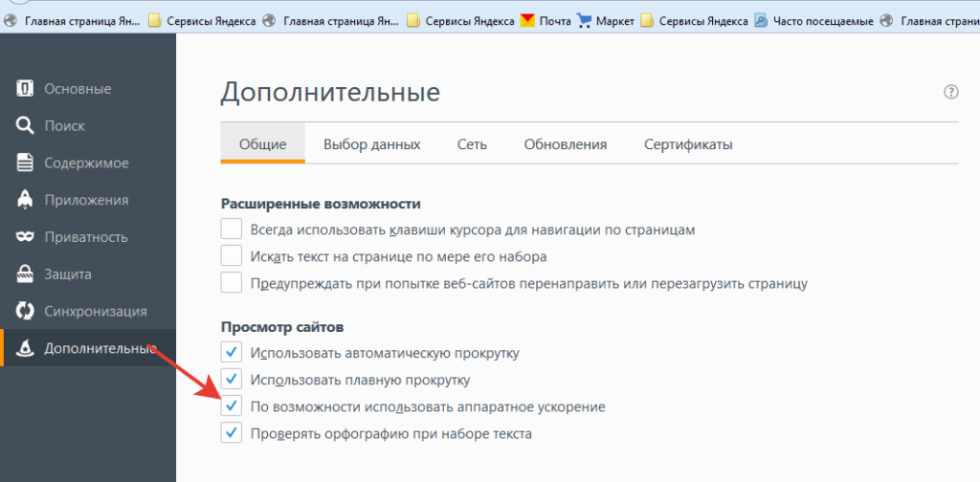The width and height of the screenshot is (980, 482).
Task: Disable "Использовать плавную прокрутку" checkbox
Action: pos(232,380)
